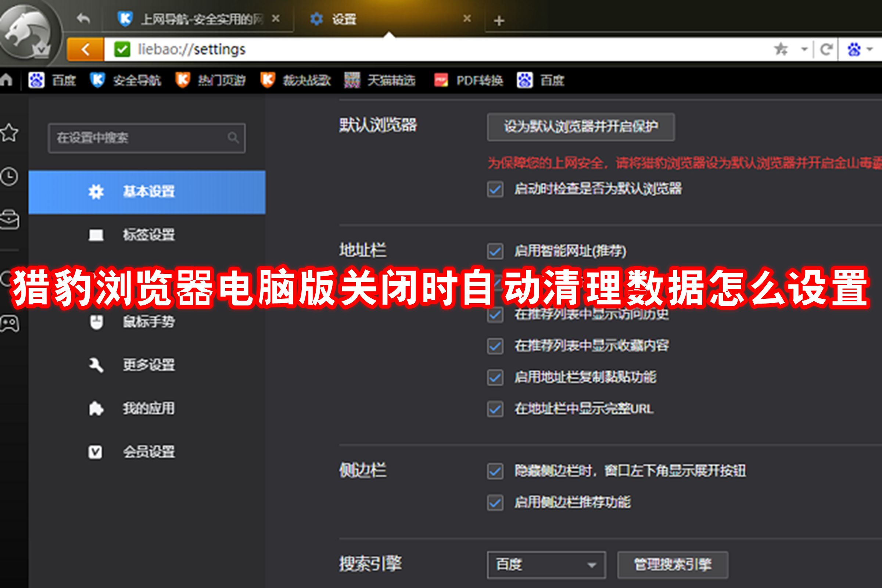Viewport: 882px width, 588px height.
Task: Click the undo closed tab arrow icon
Action: tap(83, 18)
